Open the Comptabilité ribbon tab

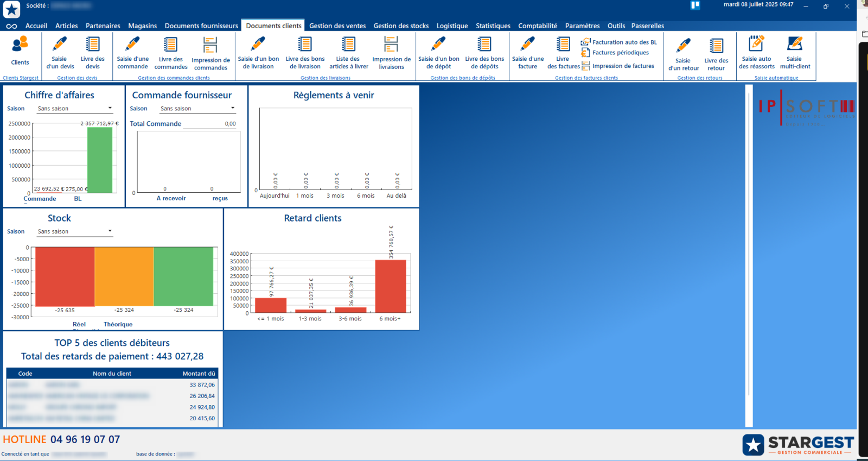537,26
